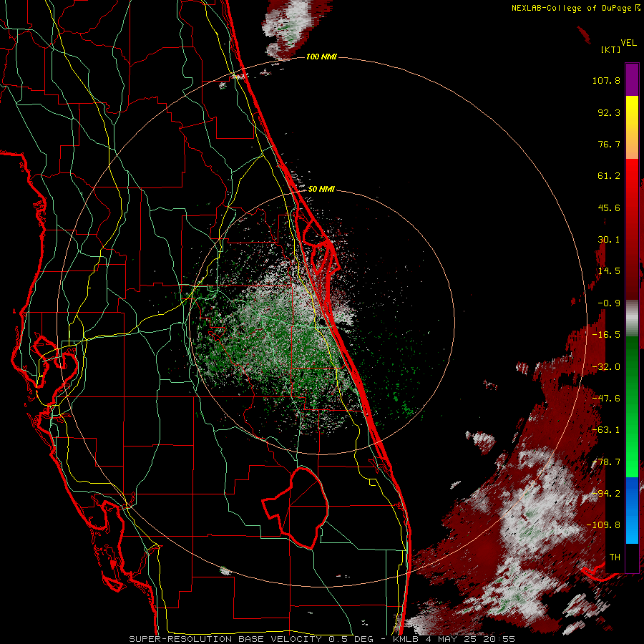This screenshot has height=644, width=644.
Task: Click the 92.3 velocity scale label
Action: [x=609, y=112]
